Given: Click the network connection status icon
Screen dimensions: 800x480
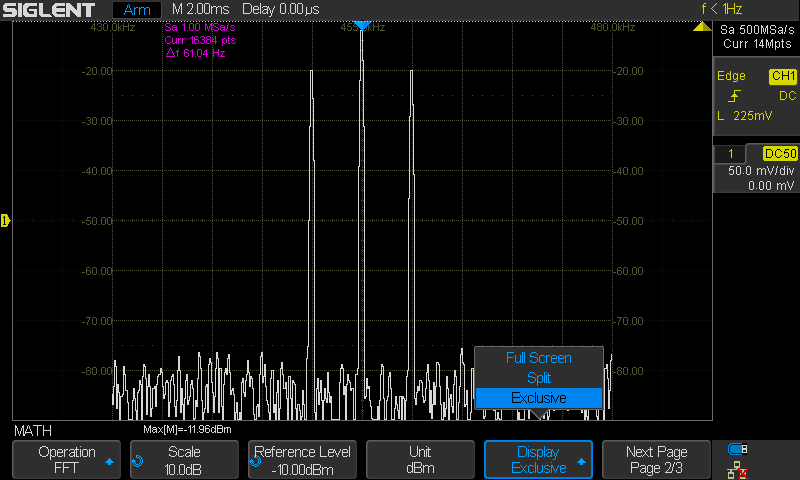Looking at the screenshot, I should pyautogui.click(x=739, y=467).
